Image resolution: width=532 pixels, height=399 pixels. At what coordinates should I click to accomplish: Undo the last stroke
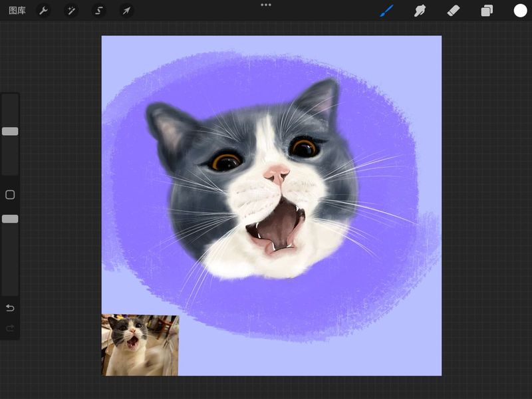pyautogui.click(x=10, y=308)
